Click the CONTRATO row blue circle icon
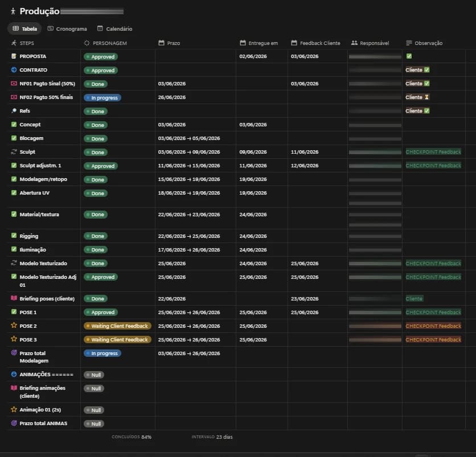476x457 pixels. point(14,70)
